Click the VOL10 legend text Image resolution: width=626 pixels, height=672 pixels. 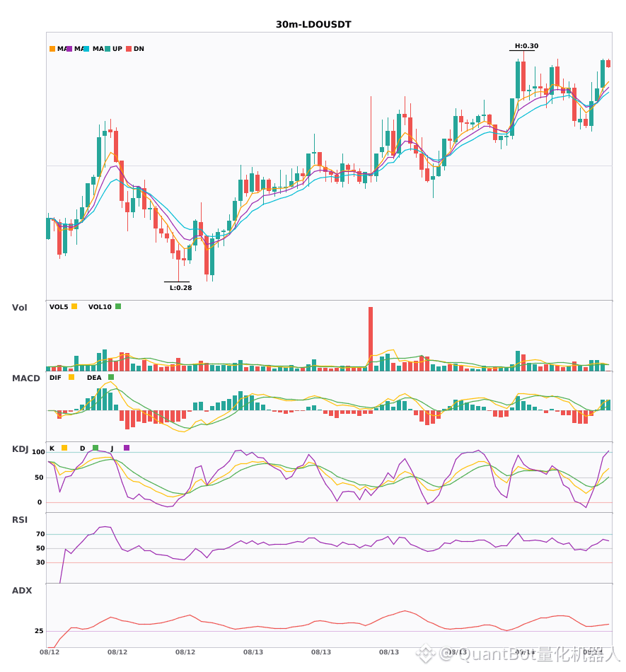(100, 307)
